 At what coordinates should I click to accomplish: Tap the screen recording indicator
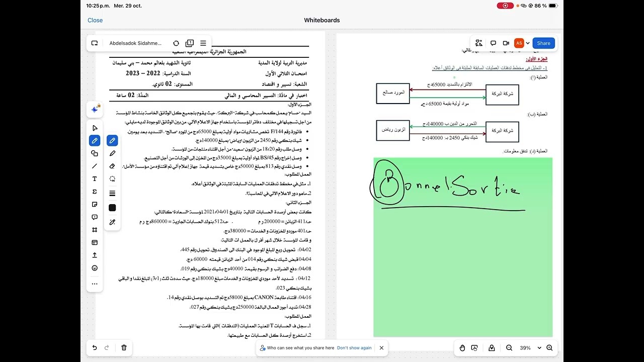505,6
